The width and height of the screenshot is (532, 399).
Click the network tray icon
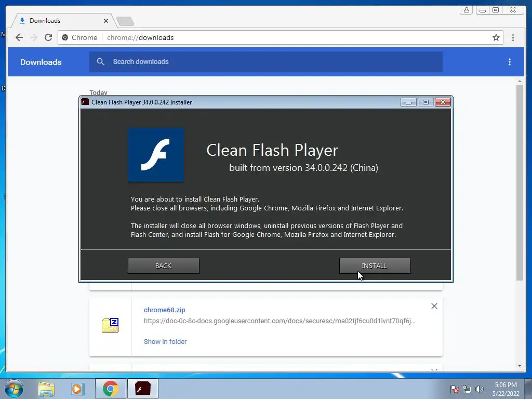(467, 389)
